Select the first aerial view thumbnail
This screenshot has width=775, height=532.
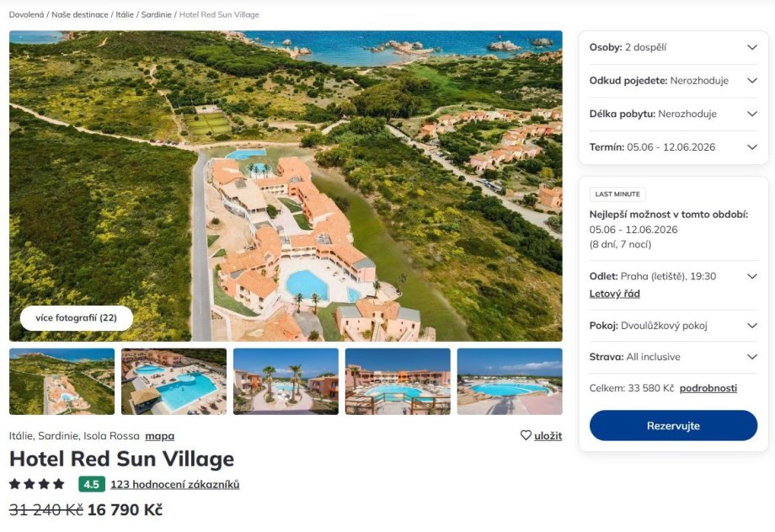61,381
